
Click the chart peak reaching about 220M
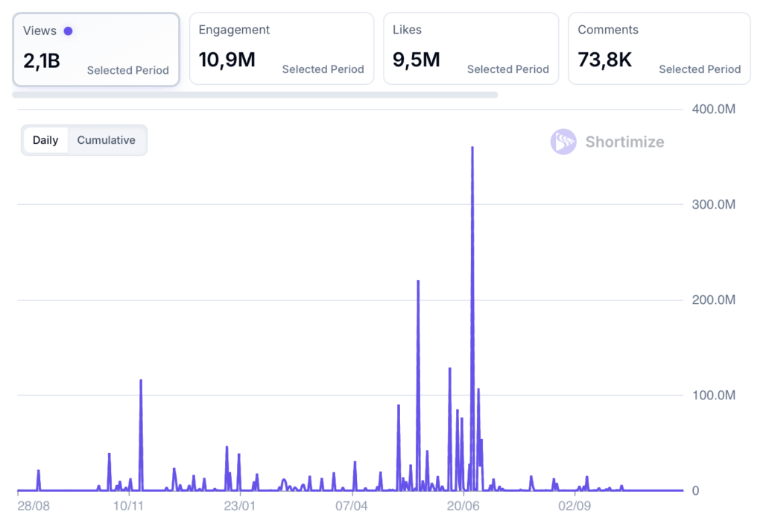tap(418, 282)
